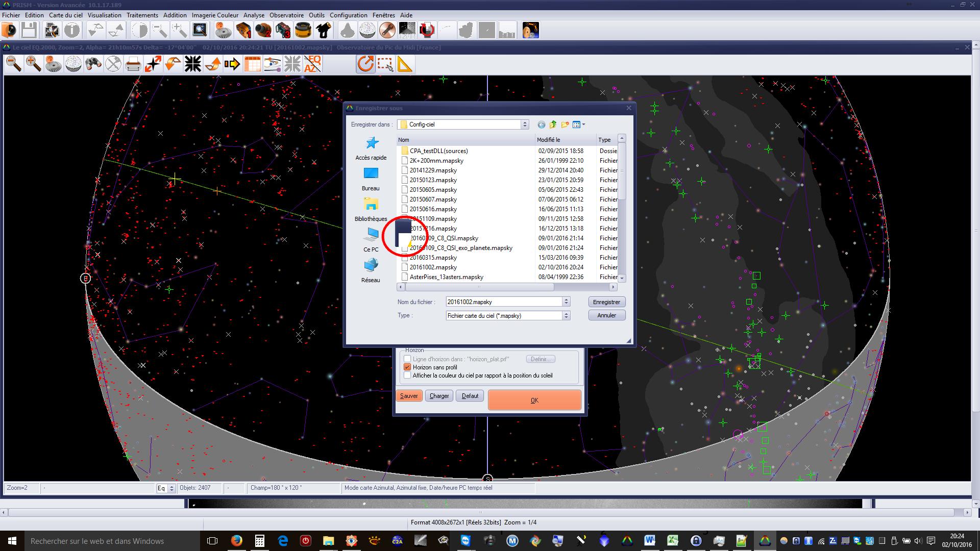Click camera number 2 toolbar icon

(263, 31)
